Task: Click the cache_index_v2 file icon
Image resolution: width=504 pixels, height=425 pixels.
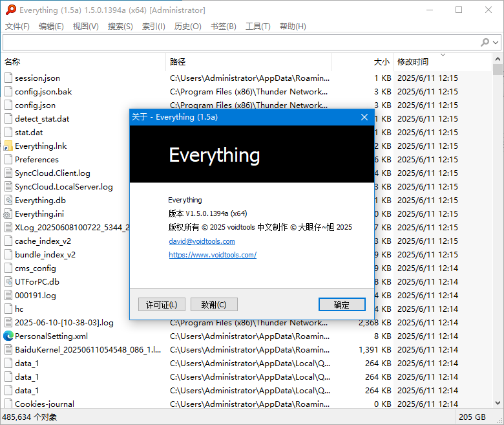Action: click(x=8, y=241)
